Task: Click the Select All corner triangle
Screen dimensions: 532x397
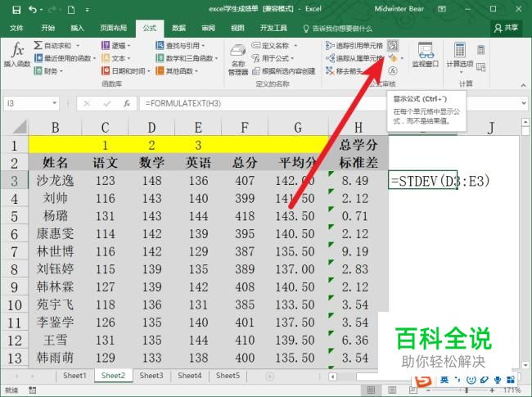Action: [x=20, y=127]
